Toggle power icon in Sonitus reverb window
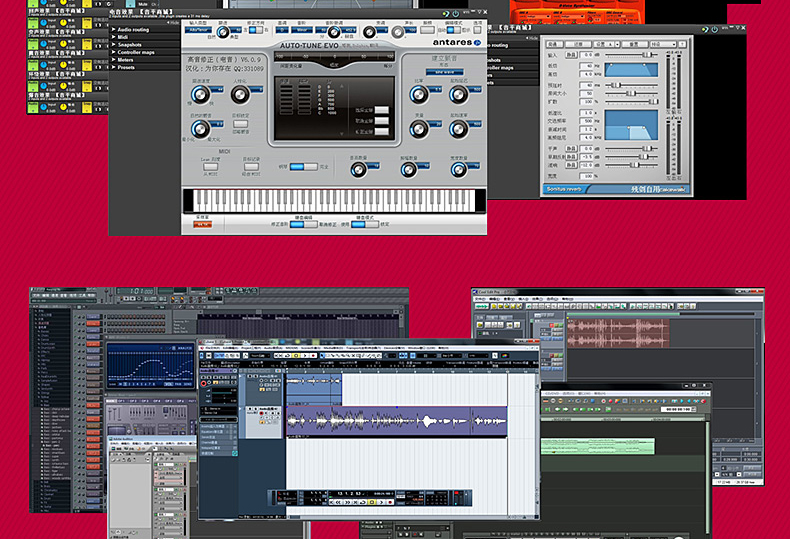Screen dimensions: 790x539 pyautogui.click(x=714, y=29)
